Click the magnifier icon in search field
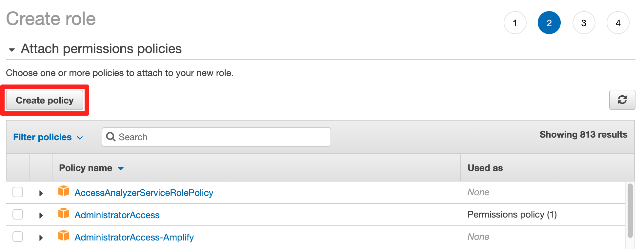The width and height of the screenshot is (644, 249). tap(111, 137)
